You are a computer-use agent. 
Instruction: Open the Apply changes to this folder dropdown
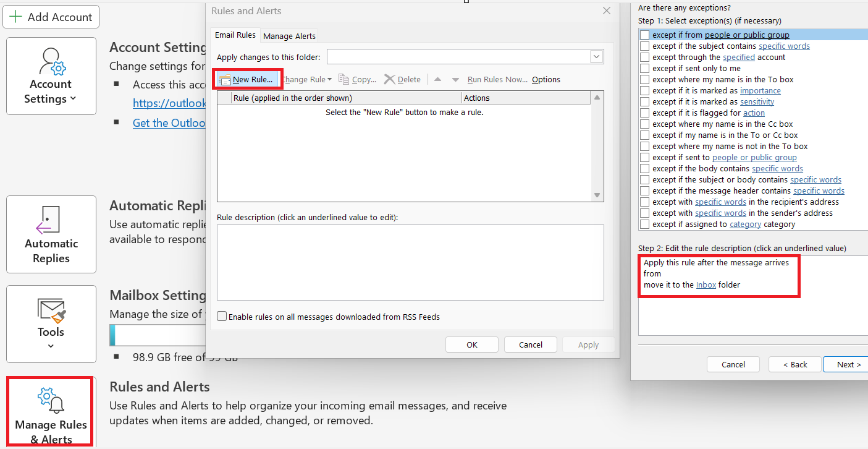[x=596, y=56]
